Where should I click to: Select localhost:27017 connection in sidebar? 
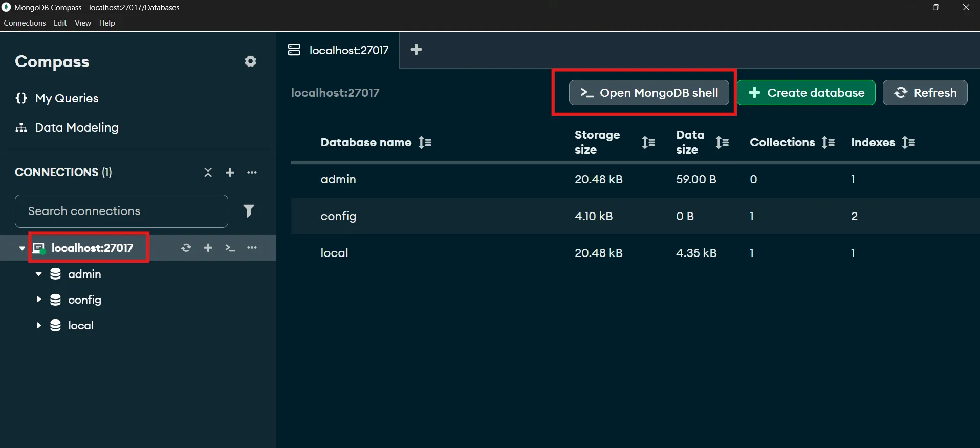click(x=93, y=248)
